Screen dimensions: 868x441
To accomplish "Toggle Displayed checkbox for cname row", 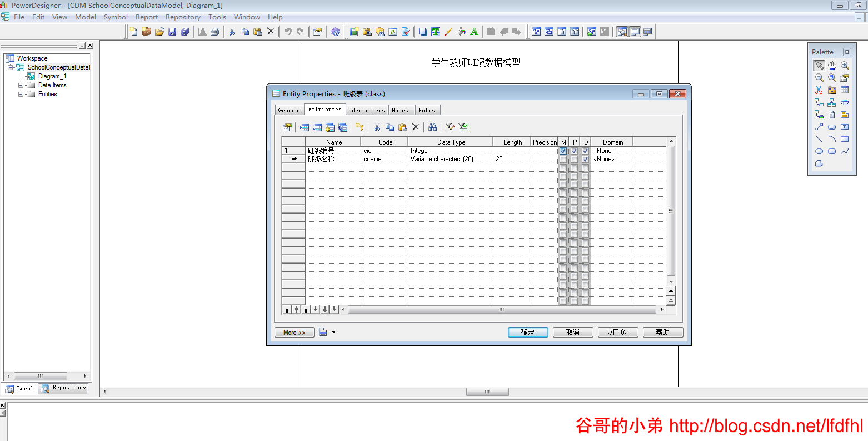I will tap(585, 159).
